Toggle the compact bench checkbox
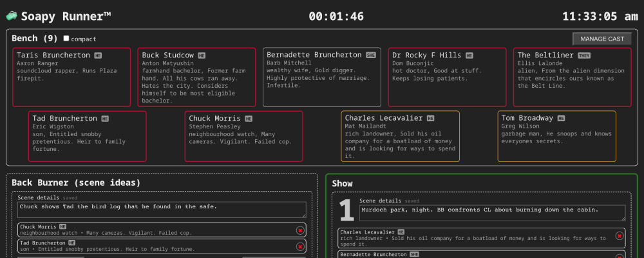This screenshot has width=644, height=258. click(x=66, y=39)
